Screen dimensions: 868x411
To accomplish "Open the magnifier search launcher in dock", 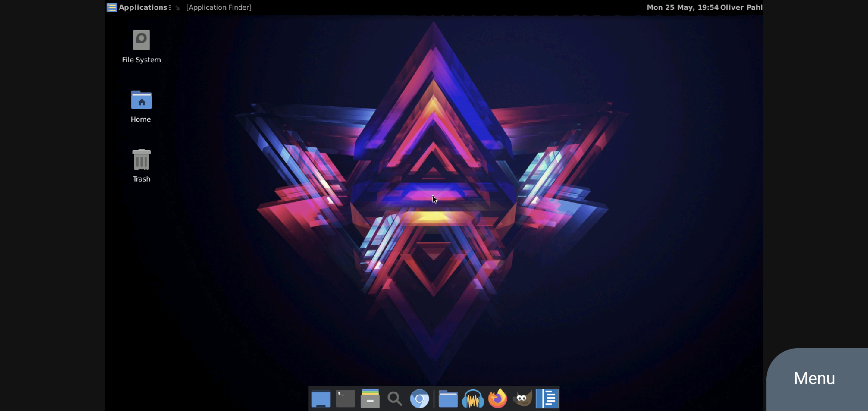I will click(395, 399).
